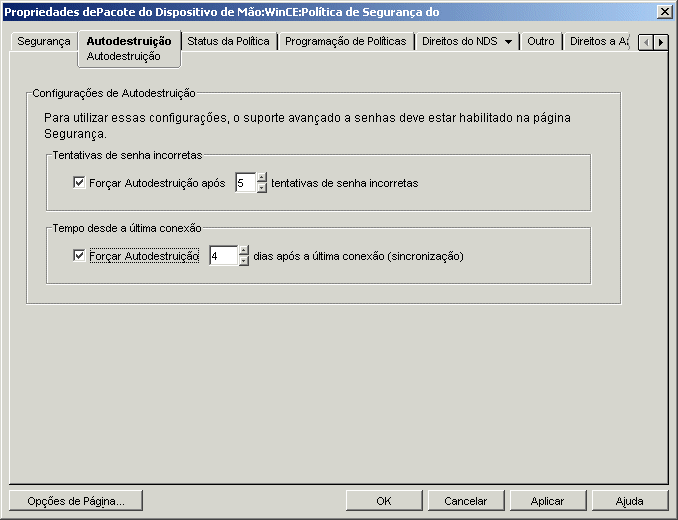Image resolution: width=678 pixels, height=520 pixels.
Task: Switch to the Segurança tab
Action: (x=44, y=41)
